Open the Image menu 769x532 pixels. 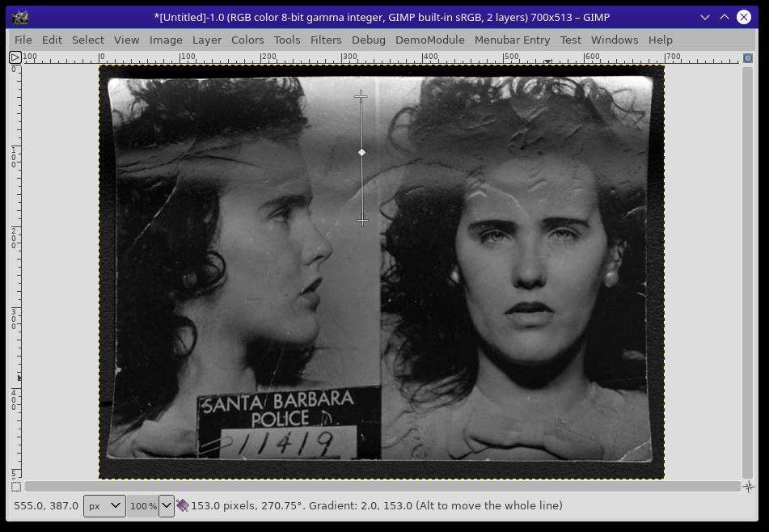(x=166, y=40)
